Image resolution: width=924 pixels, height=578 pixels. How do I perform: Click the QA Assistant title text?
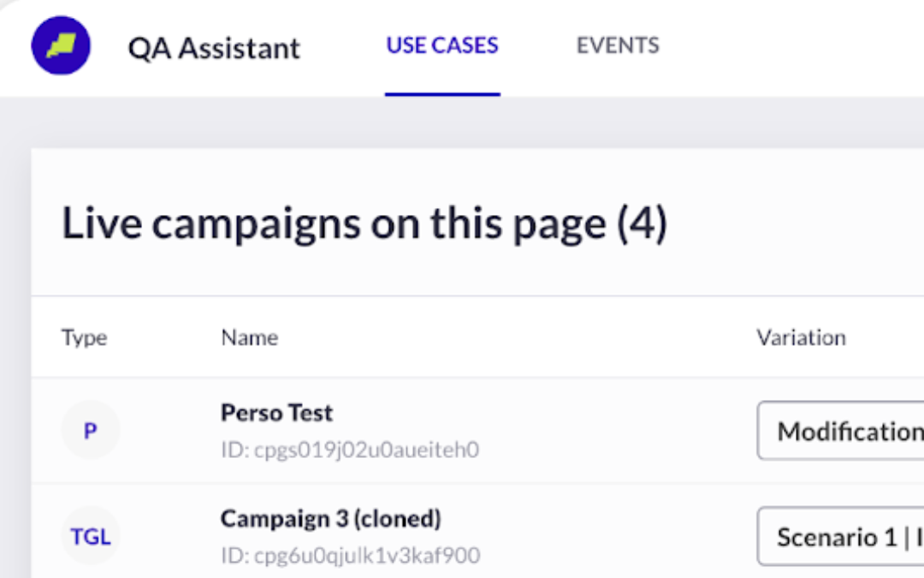coord(214,48)
